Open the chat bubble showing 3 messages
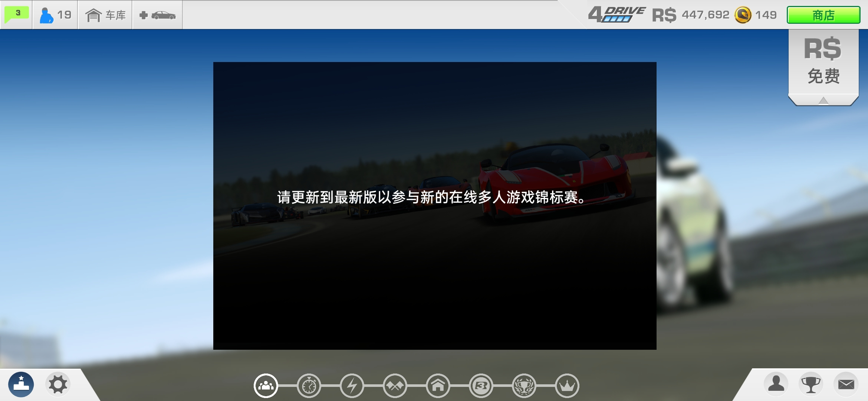The image size is (868, 401). [16, 14]
